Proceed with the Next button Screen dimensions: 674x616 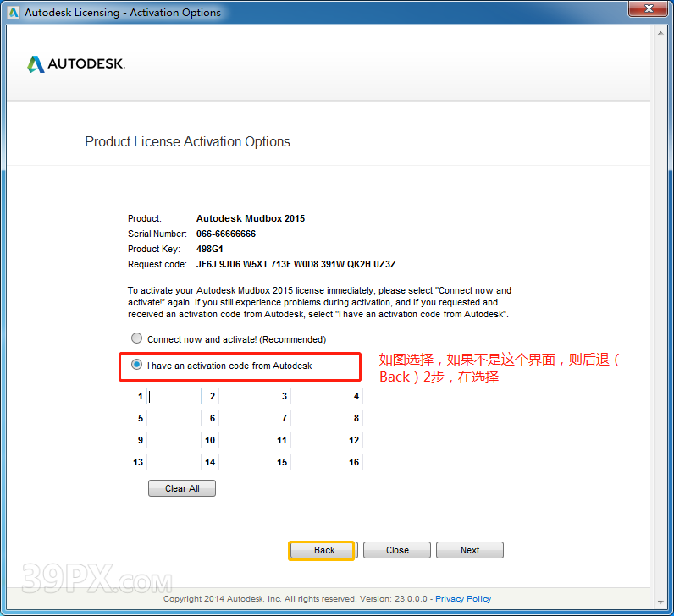[x=470, y=550]
